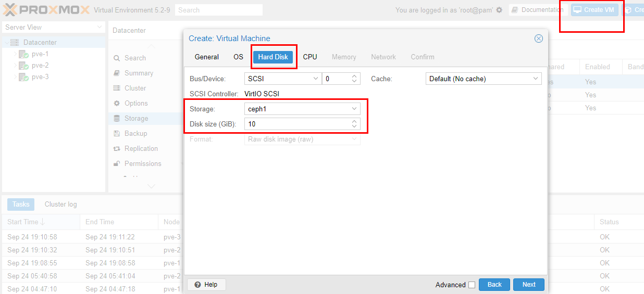This screenshot has height=294, width=644.
Task: Select task row starting Sep 24 19:08:55
Action: 323,263
